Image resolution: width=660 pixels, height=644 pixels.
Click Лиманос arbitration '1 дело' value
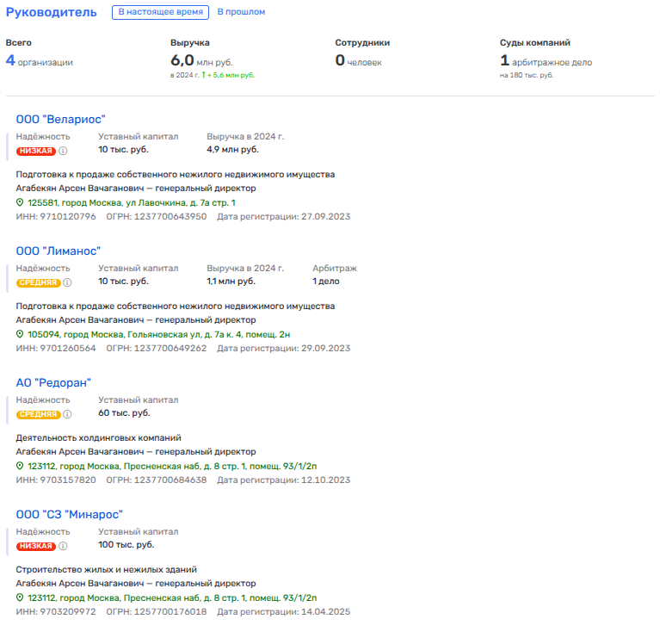click(x=326, y=282)
